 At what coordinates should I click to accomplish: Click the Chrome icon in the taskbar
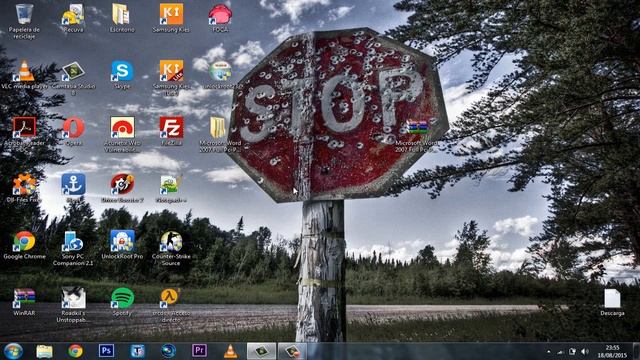(75, 351)
